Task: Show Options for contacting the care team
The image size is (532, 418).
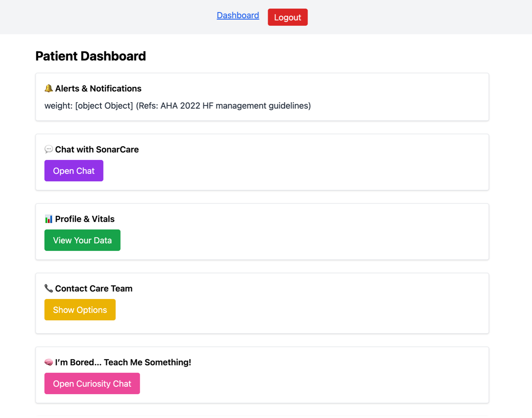Action: point(80,310)
